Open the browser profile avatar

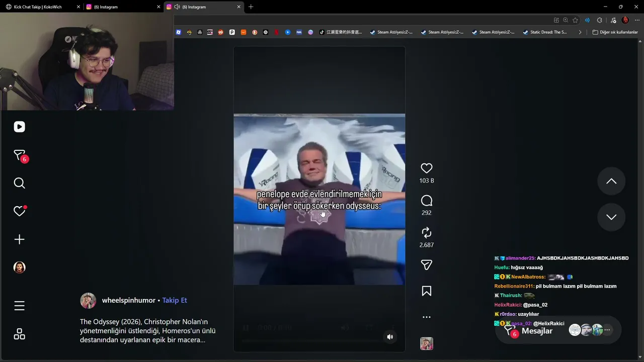625,20
